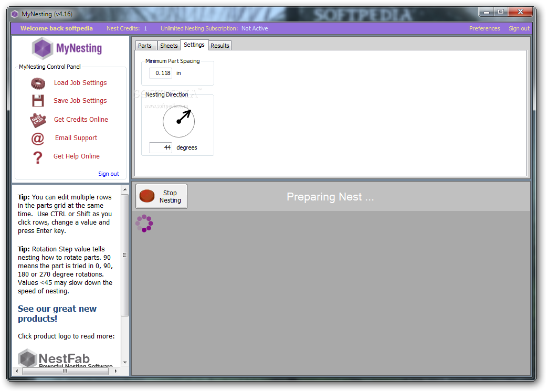Switch to the Parts tab

click(x=145, y=46)
